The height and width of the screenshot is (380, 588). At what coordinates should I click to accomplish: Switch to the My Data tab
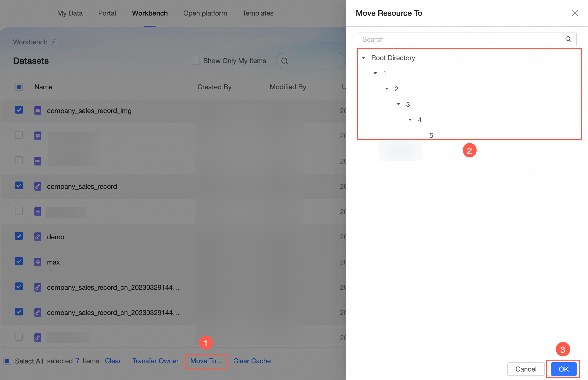[70, 13]
